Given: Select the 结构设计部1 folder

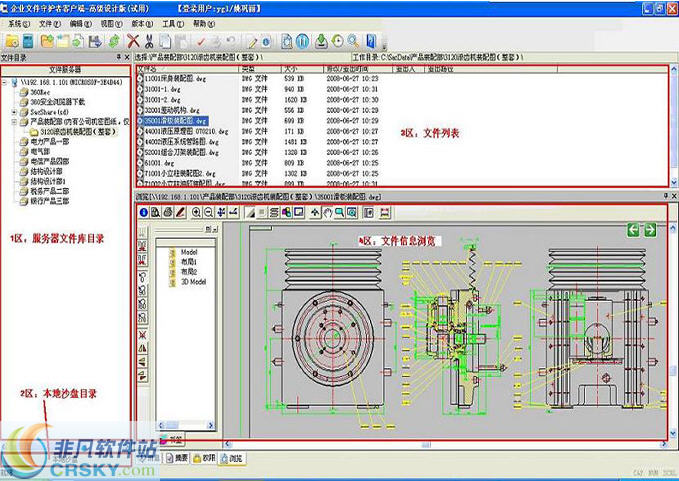Looking at the screenshot, I should tap(48, 181).
